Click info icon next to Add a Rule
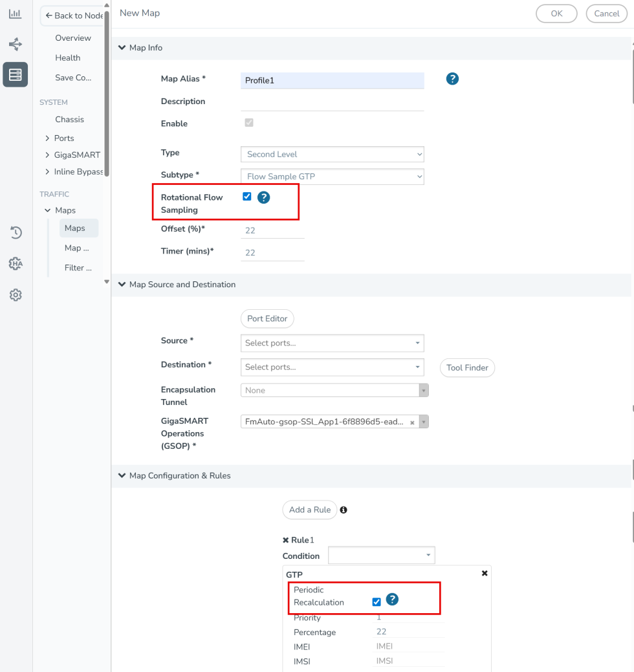The width and height of the screenshot is (634, 672). [344, 510]
